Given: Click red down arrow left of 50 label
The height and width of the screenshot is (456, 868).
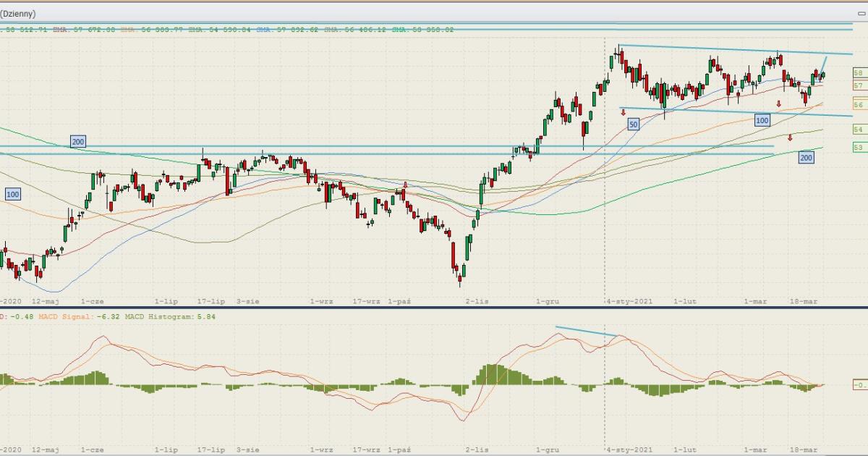Looking at the screenshot, I should pos(623,112).
